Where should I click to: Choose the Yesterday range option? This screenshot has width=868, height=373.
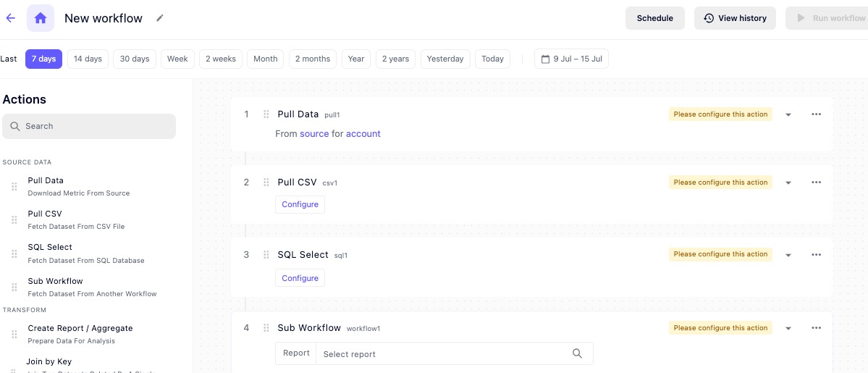click(x=444, y=59)
